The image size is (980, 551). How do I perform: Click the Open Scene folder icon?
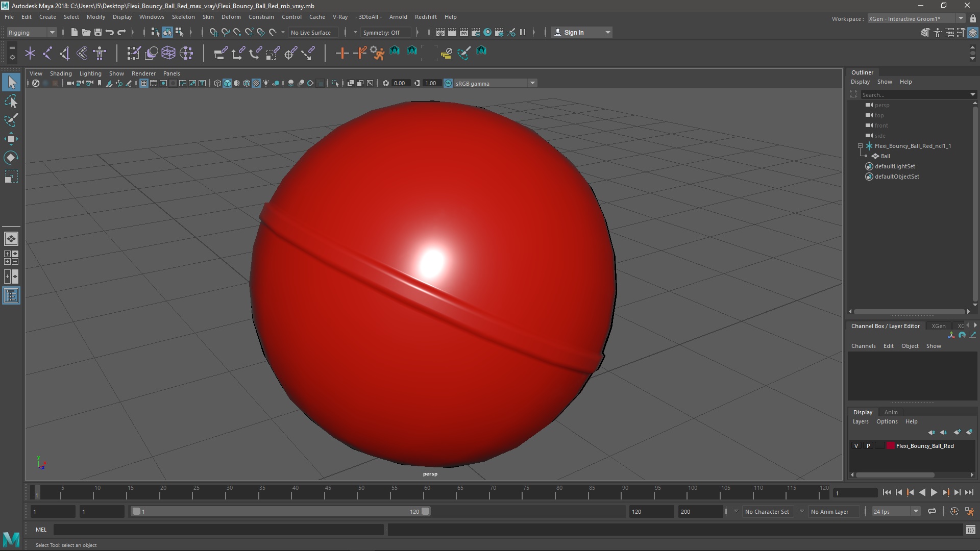point(86,32)
